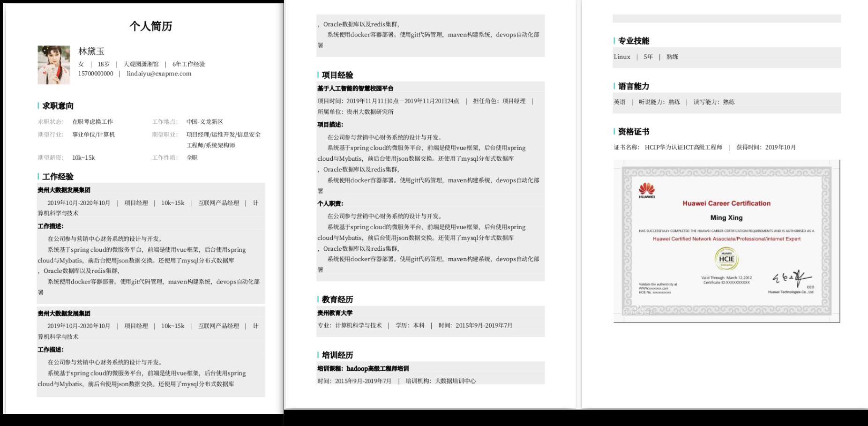Click the language 英语
The height and width of the screenshot is (426, 868).
tap(620, 102)
